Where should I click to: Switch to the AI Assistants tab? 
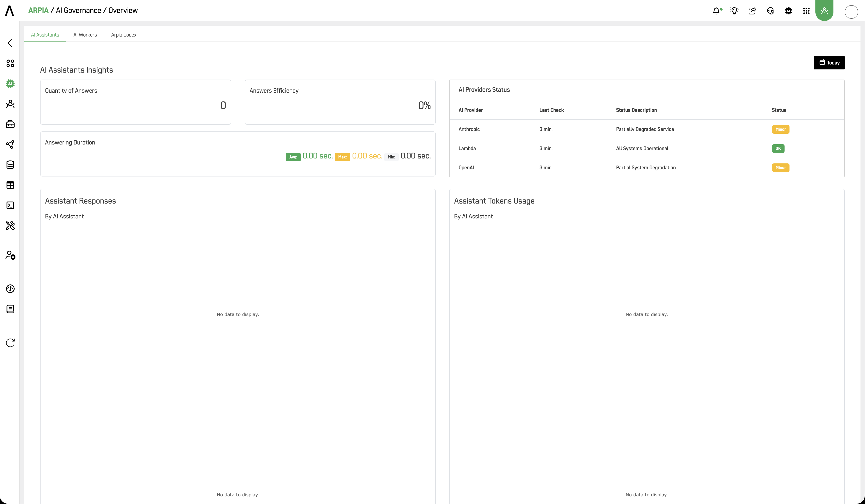click(x=45, y=35)
